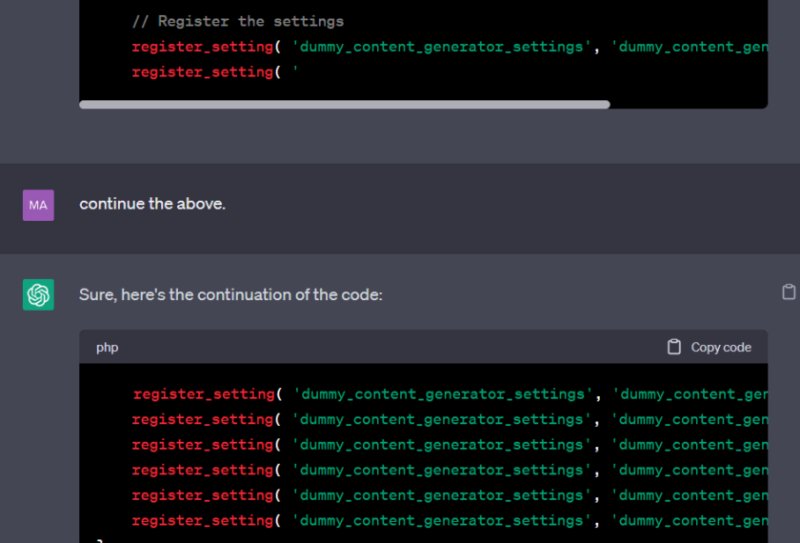Click the ChatGPT logo avatar
The image size is (800, 543).
38,294
